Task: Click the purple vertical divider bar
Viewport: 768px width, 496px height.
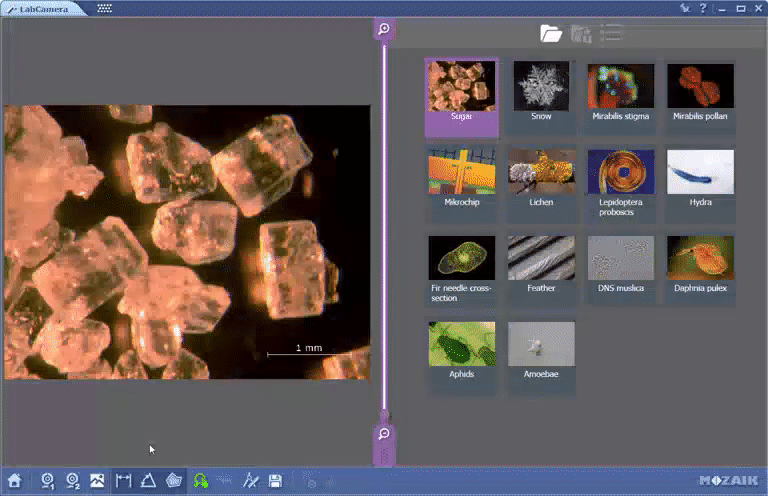Action: (384, 230)
